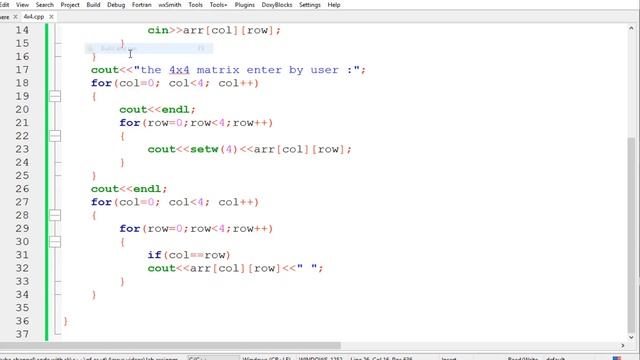The width and height of the screenshot is (640, 360).
Task: Click the vertical scrollbar thumb
Action: pyautogui.click(x=631, y=235)
